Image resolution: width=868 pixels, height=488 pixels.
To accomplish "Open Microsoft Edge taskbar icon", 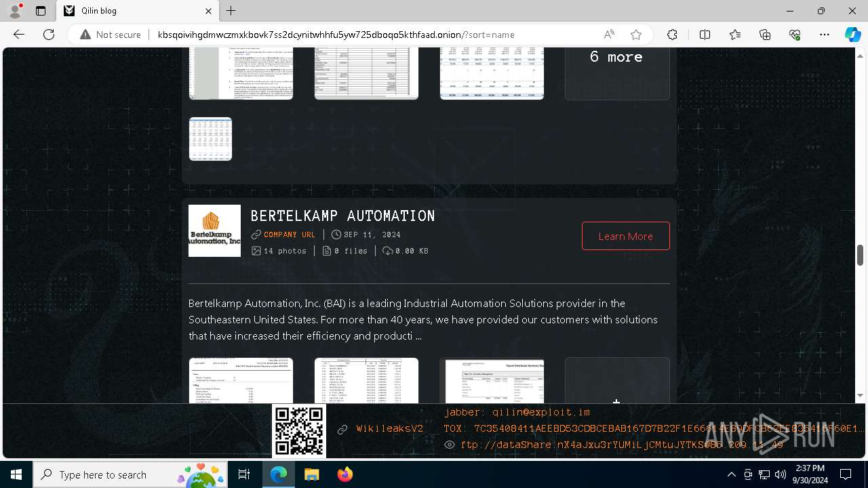I will click(x=279, y=474).
